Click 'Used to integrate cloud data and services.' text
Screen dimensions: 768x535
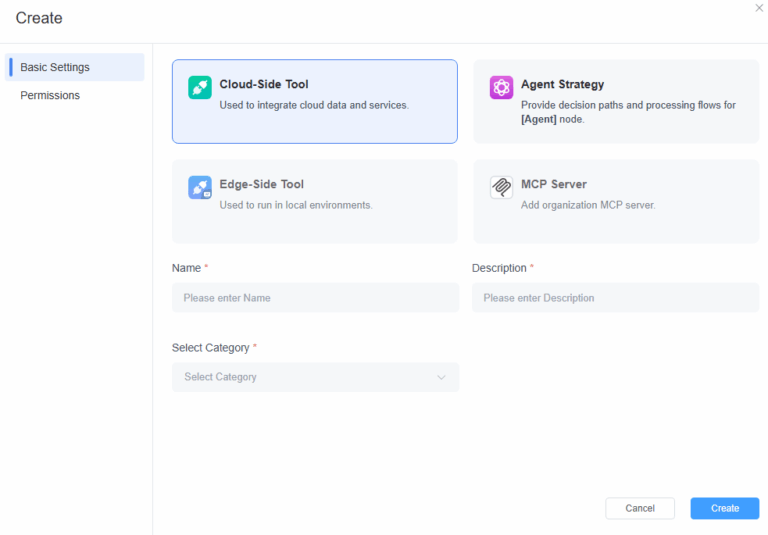[x=314, y=105]
